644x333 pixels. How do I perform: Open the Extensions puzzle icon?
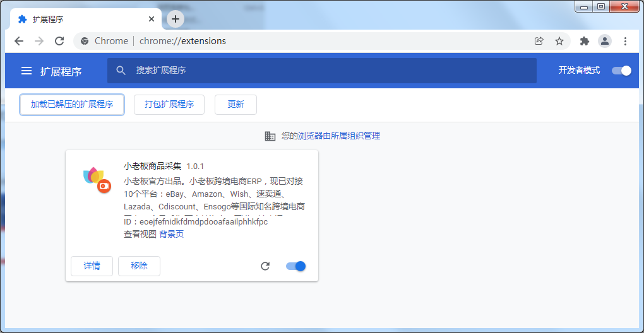585,41
